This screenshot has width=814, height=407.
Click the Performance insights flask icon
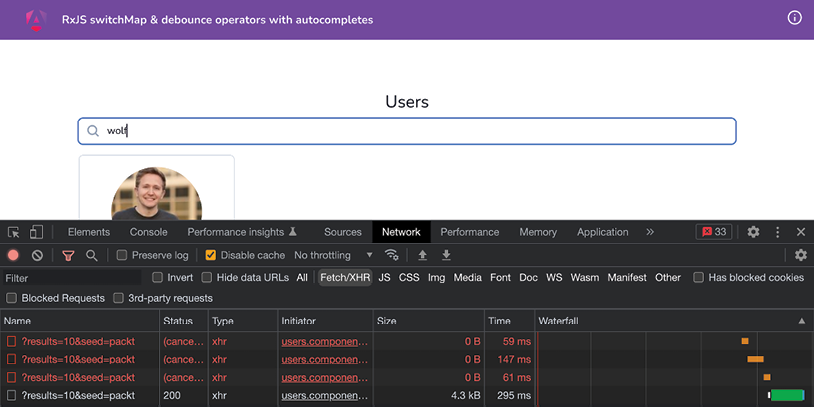pos(293,232)
